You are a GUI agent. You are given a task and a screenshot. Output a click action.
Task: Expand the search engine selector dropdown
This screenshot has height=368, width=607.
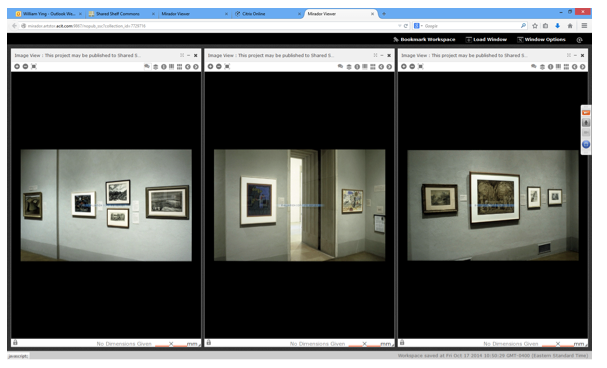(418, 26)
